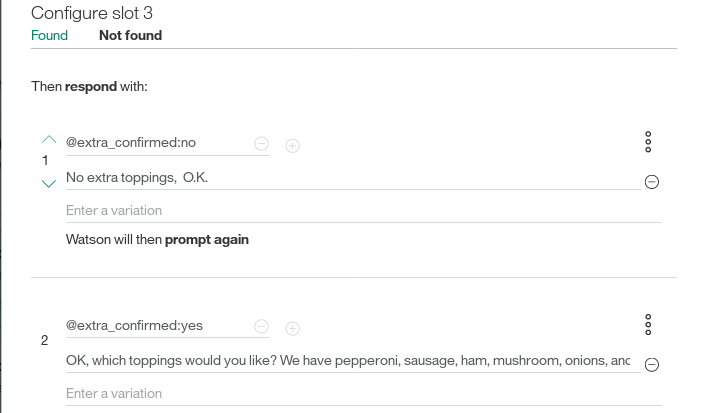
Task: Remove condition @extra_confirmed:no with minus icon
Action: 261,144
